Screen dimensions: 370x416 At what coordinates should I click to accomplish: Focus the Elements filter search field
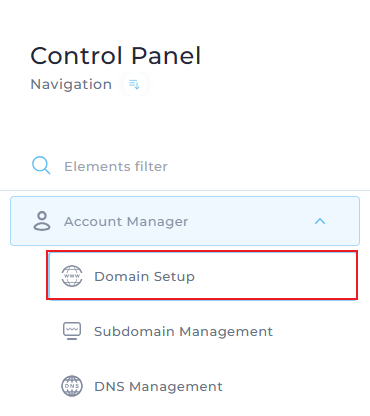tap(185, 166)
